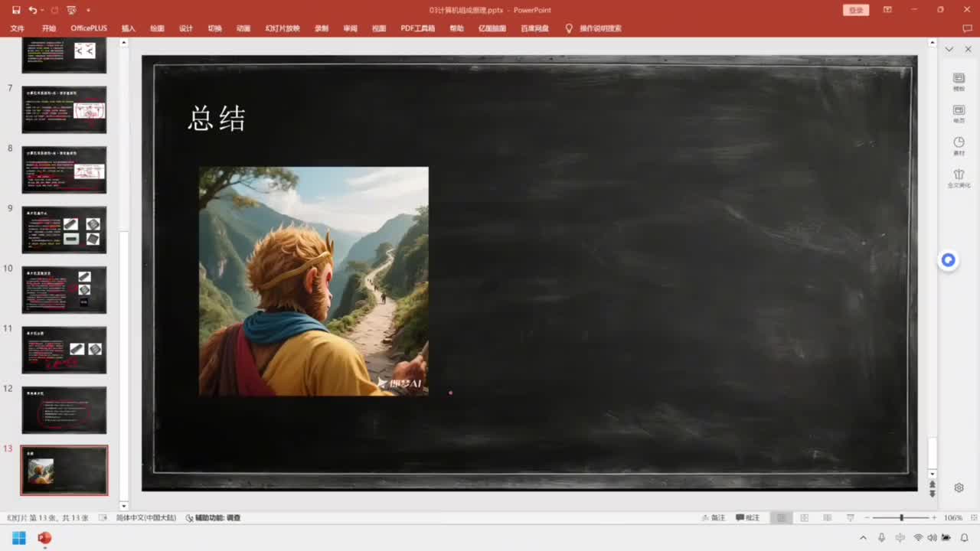Switch to the 插入 ribbon tab
Screen dimensions: 980x551
click(128, 28)
